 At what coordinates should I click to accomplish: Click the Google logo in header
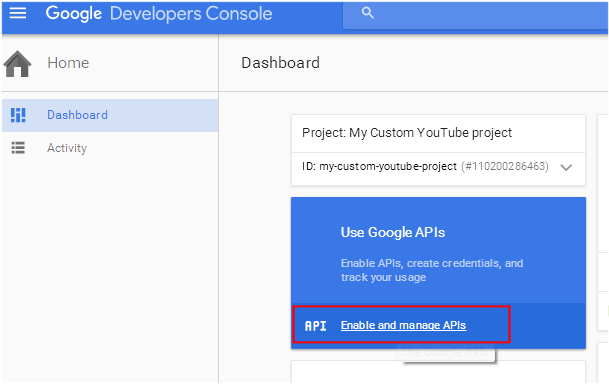(74, 14)
